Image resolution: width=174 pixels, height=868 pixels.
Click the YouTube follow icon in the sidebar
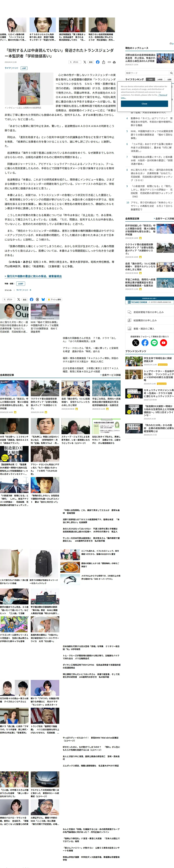[x=164, y=343]
